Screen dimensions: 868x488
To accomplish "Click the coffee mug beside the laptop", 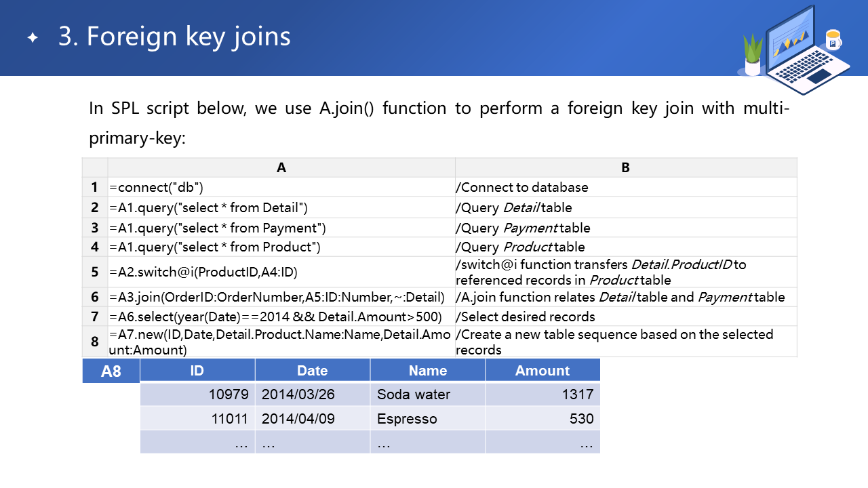I will (833, 40).
